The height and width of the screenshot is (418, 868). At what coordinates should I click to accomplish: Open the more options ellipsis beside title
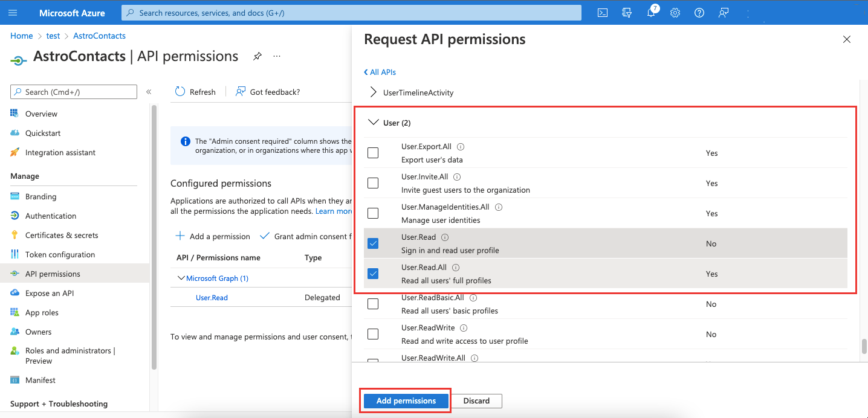pyautogui.click(x=277, y=56)
